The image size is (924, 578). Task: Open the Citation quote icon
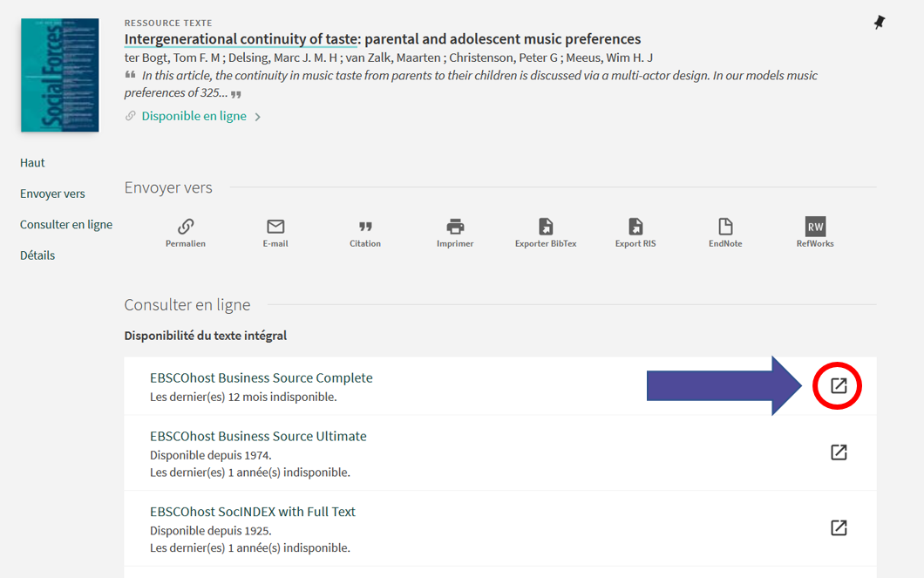pos(365,227)
